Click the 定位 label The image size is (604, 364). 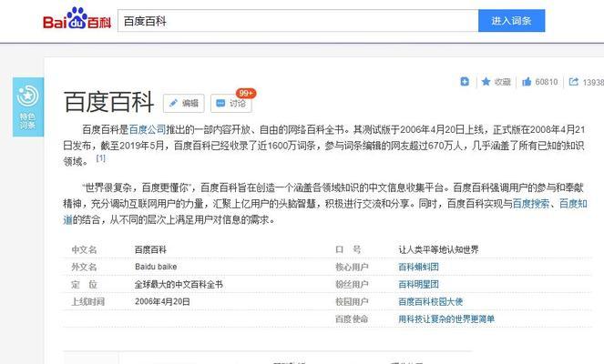click(84, 284)
